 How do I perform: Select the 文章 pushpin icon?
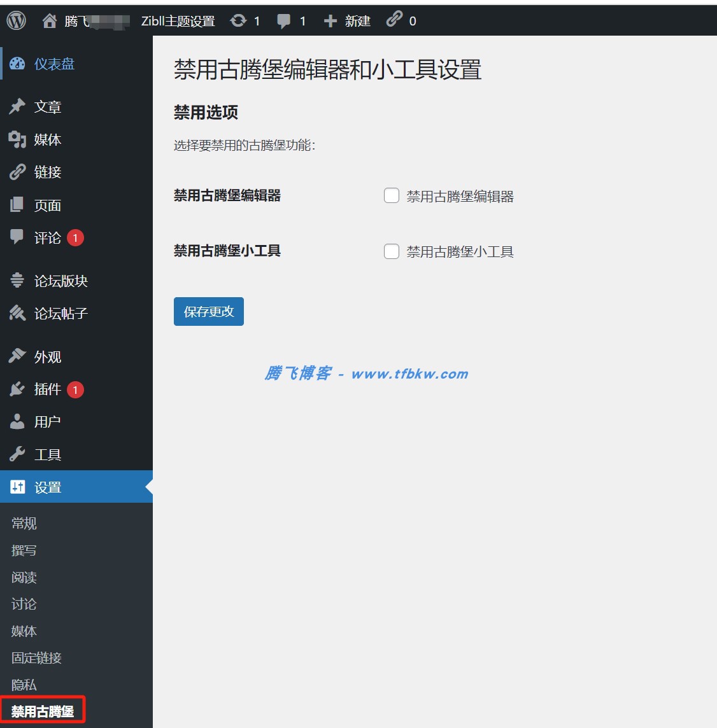coord(17,106)
